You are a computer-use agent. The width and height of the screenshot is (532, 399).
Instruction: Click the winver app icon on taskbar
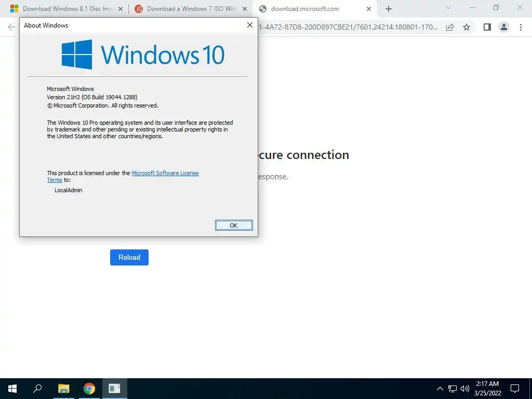click(x=115, y=389)
